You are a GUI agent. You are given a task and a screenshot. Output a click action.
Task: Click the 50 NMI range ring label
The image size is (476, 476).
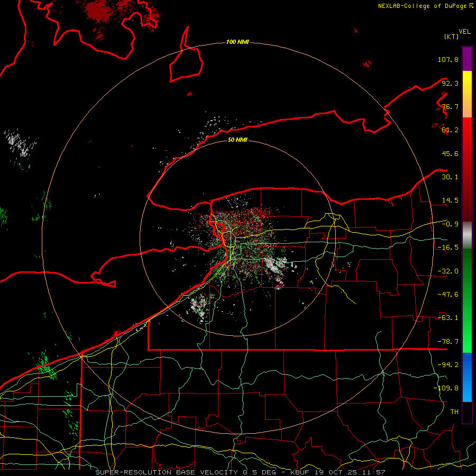tap(237, 140)
